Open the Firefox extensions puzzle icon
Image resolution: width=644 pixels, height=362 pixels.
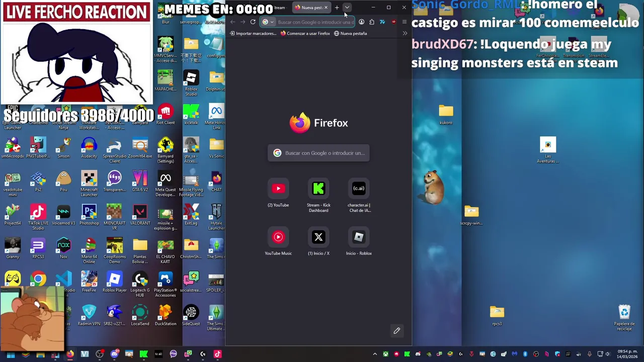tap(371, 22)
